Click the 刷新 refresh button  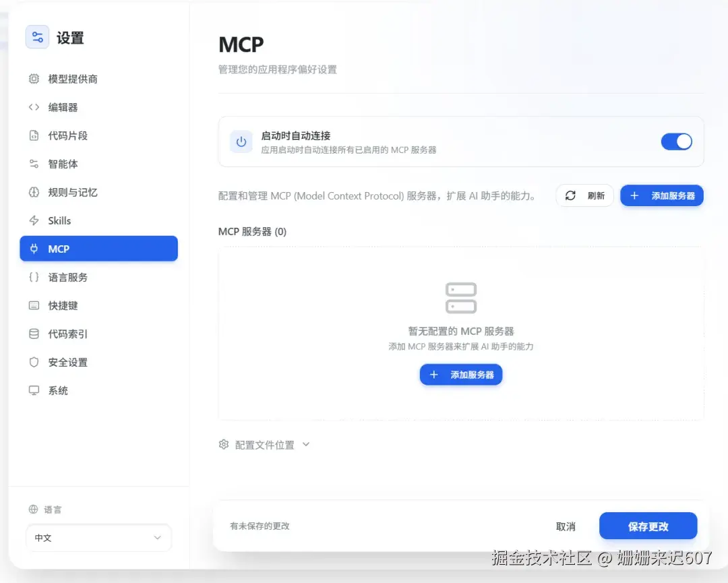584,195
